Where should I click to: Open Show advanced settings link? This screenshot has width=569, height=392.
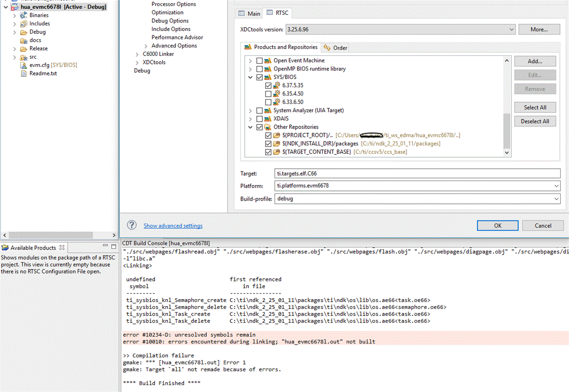(173, 226)
